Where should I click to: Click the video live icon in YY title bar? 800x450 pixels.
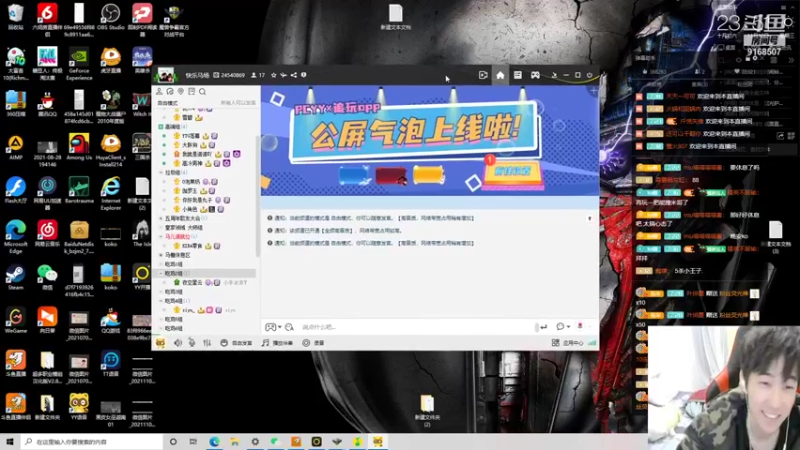[x=483, y=76]
